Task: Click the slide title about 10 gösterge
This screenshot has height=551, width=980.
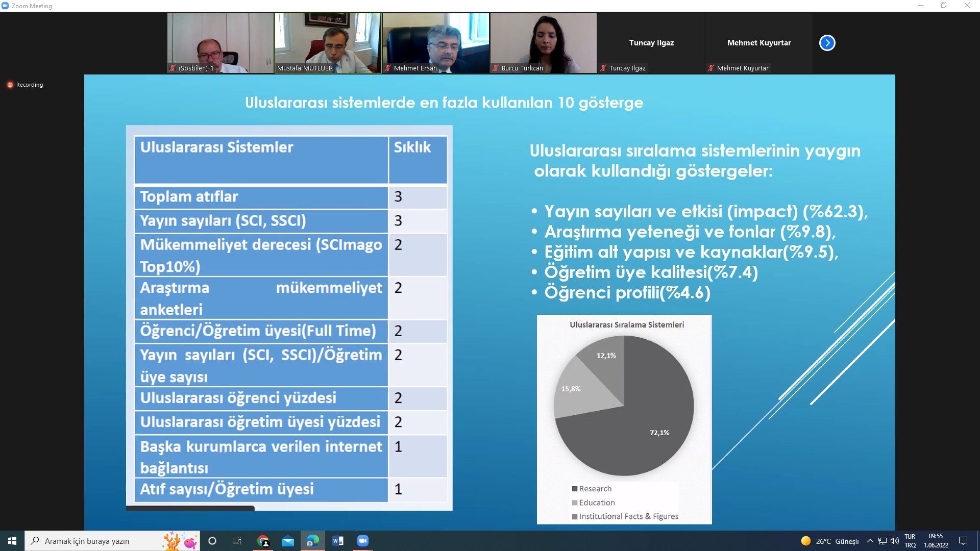Action: (x=444, y=103)
